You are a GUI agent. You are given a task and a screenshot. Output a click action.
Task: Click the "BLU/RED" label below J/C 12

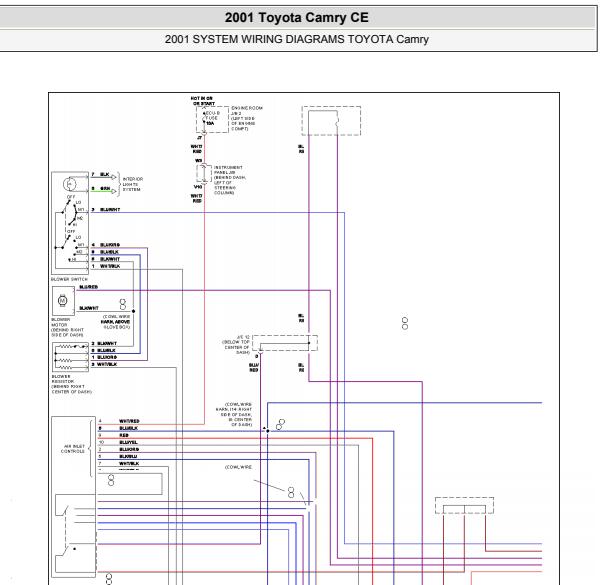click(x=254, y=367)
